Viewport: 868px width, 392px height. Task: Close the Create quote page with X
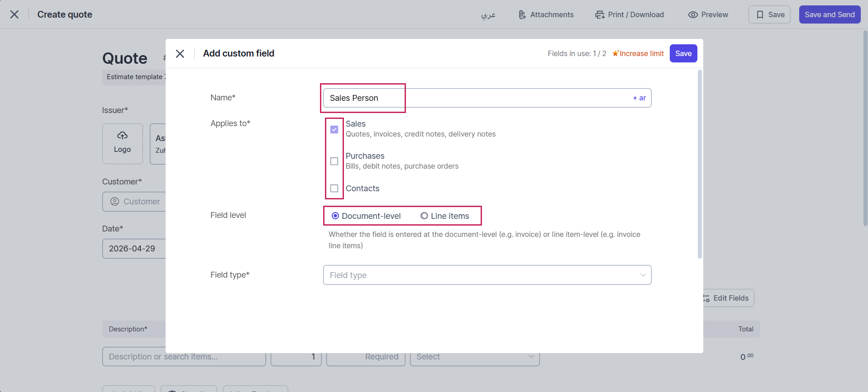pyautogui.click(x=14, y=14)
